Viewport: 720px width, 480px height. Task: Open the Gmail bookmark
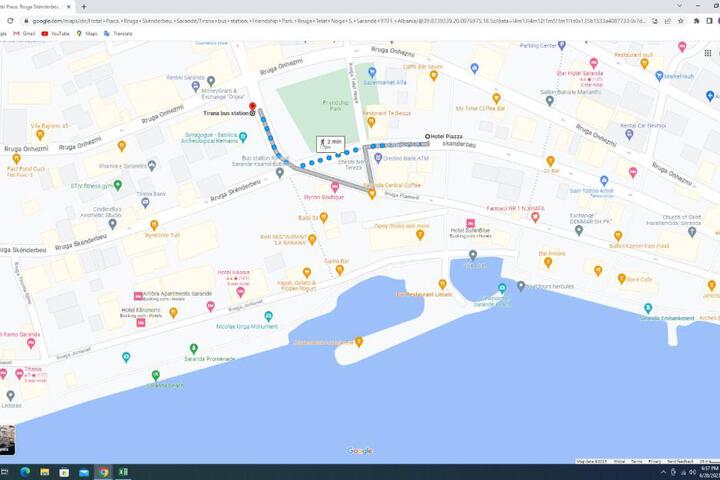(24, 34)
